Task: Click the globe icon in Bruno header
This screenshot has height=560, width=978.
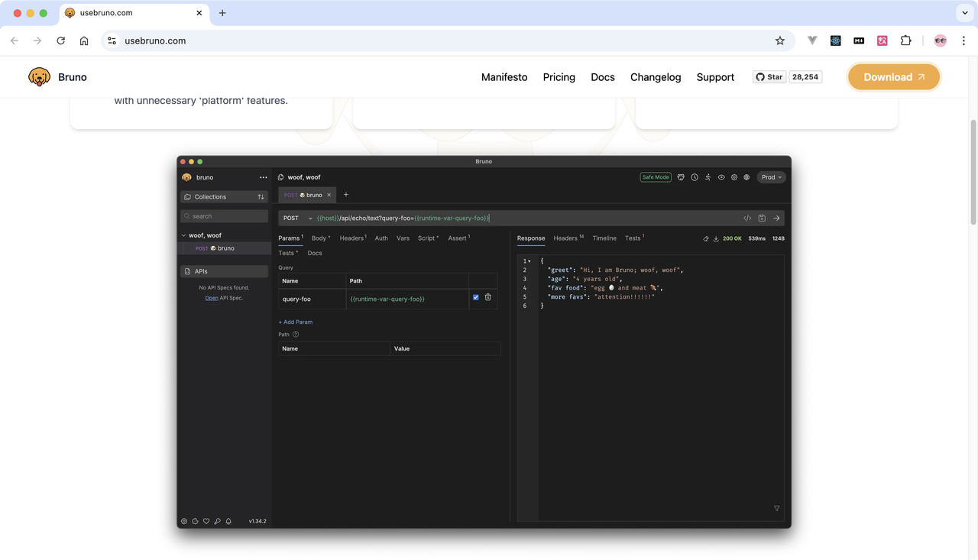Action: [747, 177]
